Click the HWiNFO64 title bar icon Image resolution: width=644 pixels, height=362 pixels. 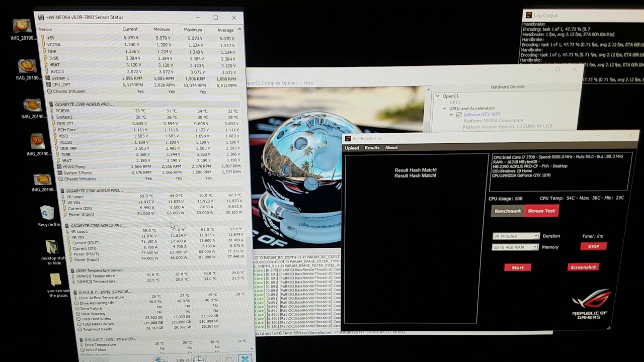click(40, 18)
